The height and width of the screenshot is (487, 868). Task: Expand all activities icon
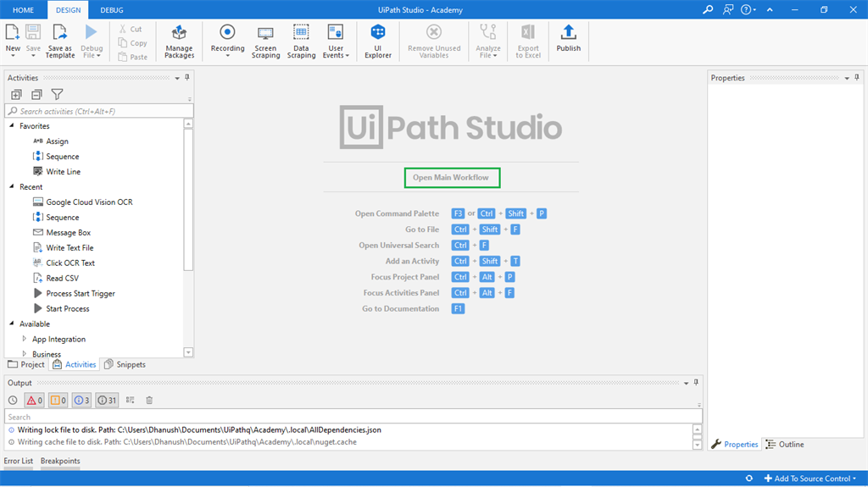(16, 95)
